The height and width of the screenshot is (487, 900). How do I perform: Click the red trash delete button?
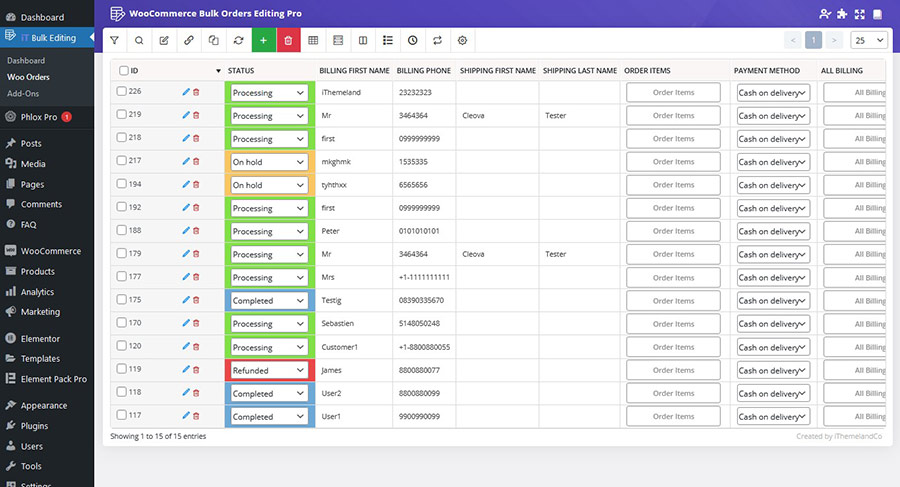coord(288,40)
